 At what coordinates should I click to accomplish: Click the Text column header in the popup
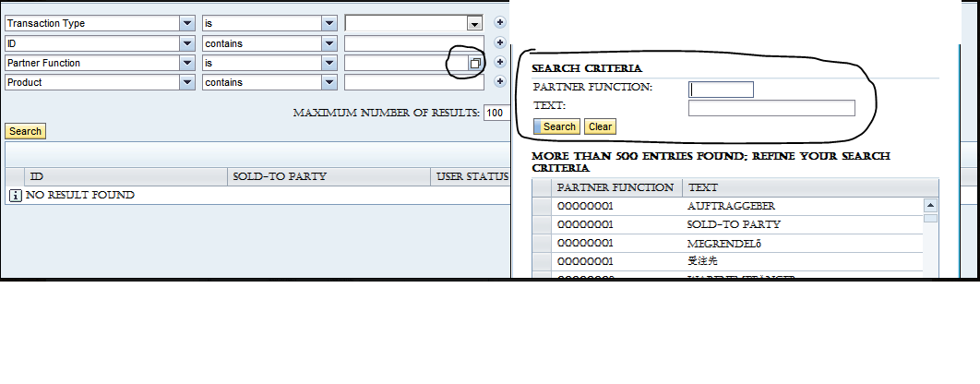pyautogui.click(x=810, y=187)
